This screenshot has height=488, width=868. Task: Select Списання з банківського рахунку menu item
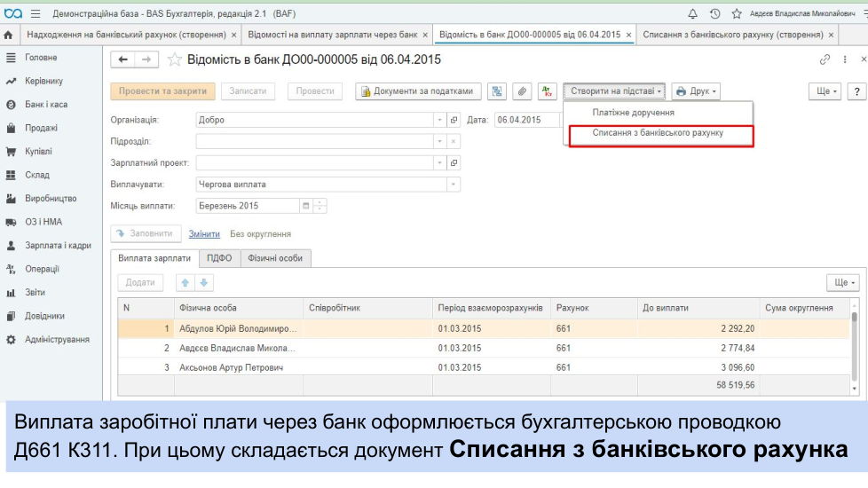click(658, 133)
